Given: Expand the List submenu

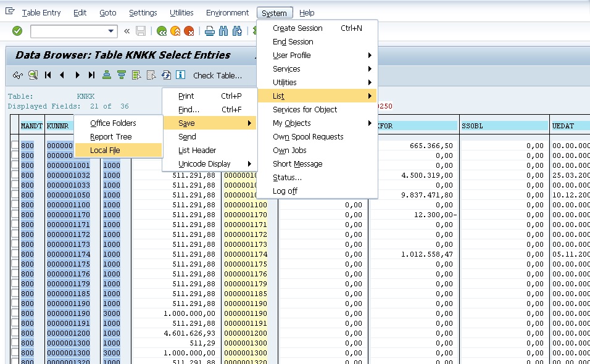Looking at the screenshot, I should (x=318, y=96).
